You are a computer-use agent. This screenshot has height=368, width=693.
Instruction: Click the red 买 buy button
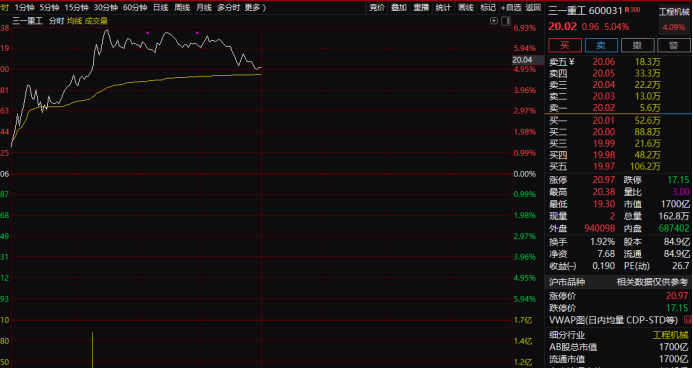click(x=565, y=45)
